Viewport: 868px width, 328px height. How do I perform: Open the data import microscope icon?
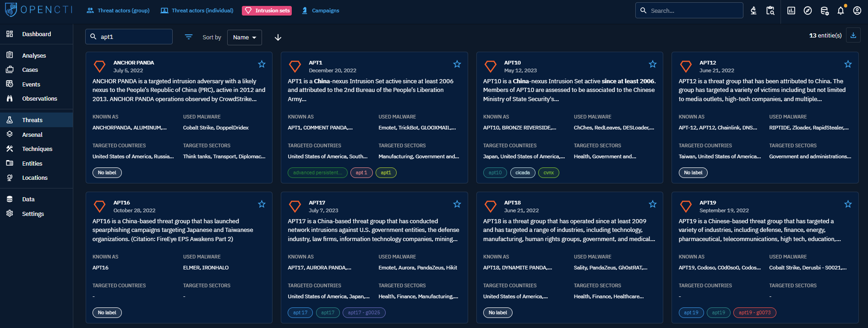tap(753, 11)
